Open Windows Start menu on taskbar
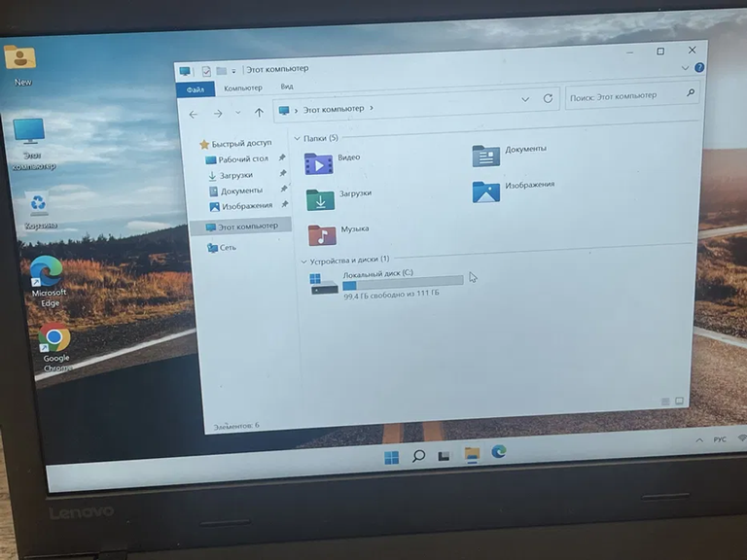 391,457
